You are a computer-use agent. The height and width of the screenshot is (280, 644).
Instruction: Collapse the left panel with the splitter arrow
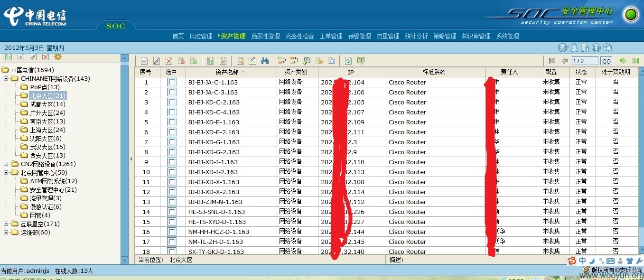(x=131, y=159)
